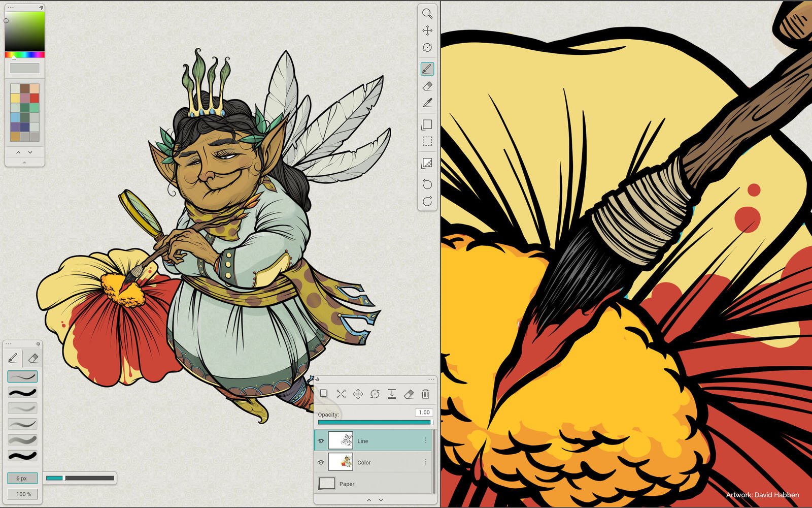Add a new layer in layers panel
Image resolution: width=812 pixels, height=508 pixels.
[324, 394]
